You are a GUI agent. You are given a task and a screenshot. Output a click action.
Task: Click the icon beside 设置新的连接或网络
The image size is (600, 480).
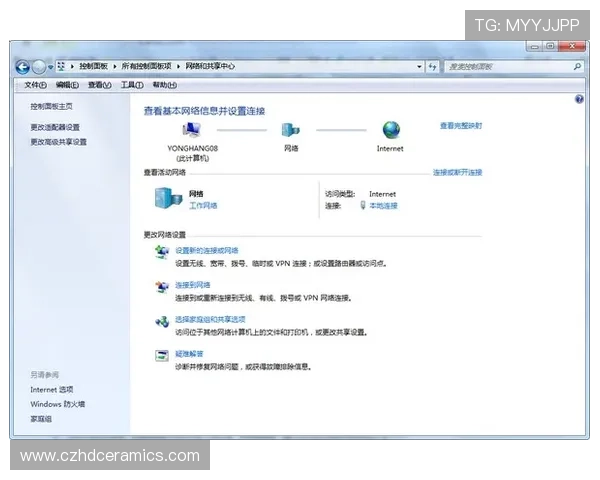pos(162,252)
